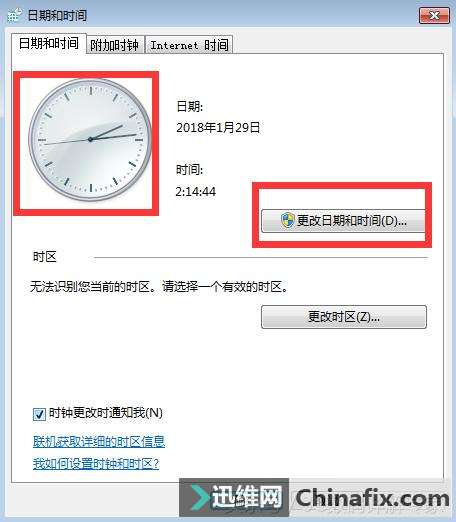Click the time value 2:14:44
Image resolution: width=456 pixels, height=522 pixels.
[196, 192]
